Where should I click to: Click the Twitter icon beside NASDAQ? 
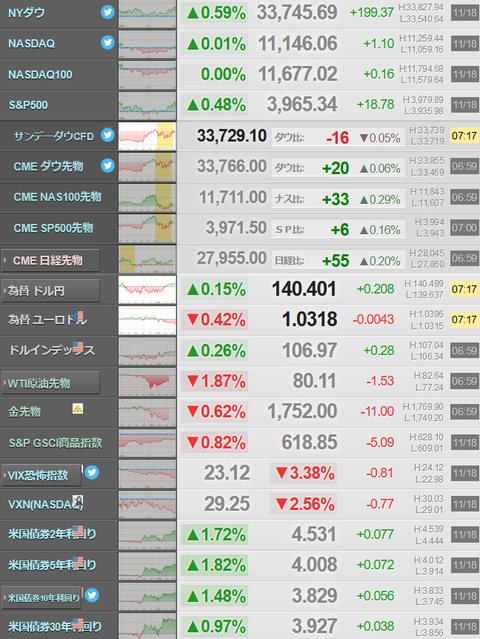click(108, 42)
